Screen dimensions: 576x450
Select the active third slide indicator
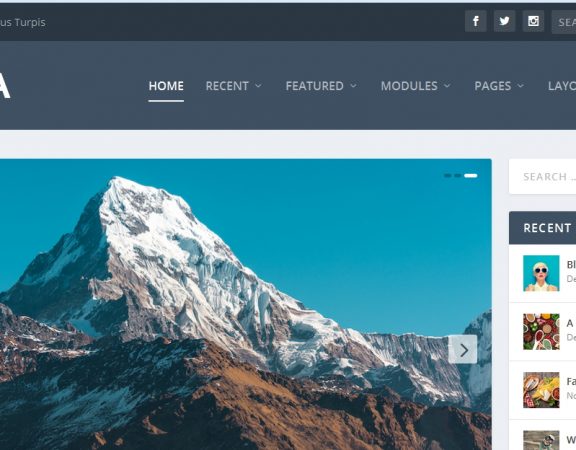pyautogui.click(x=471, y=176)
